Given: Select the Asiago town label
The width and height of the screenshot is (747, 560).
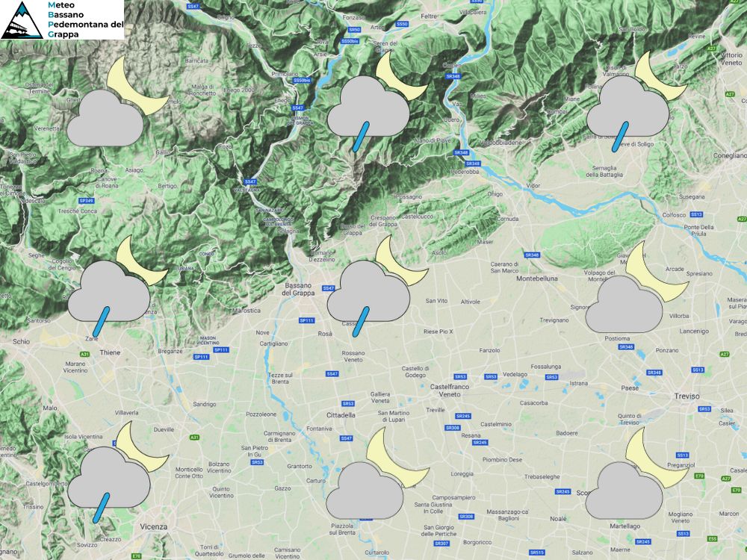Looking at the screenshot, I should pyautogui.click(x=134, y=170).
